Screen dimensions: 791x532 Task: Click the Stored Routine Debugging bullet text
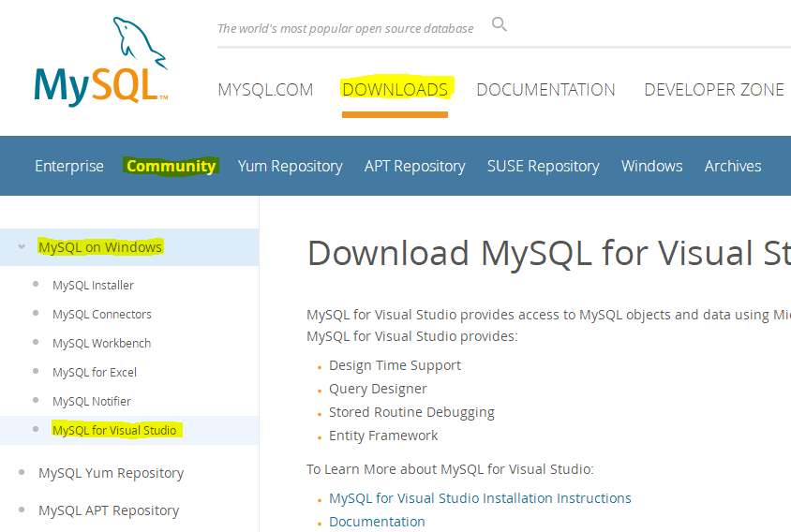[411, 412]
